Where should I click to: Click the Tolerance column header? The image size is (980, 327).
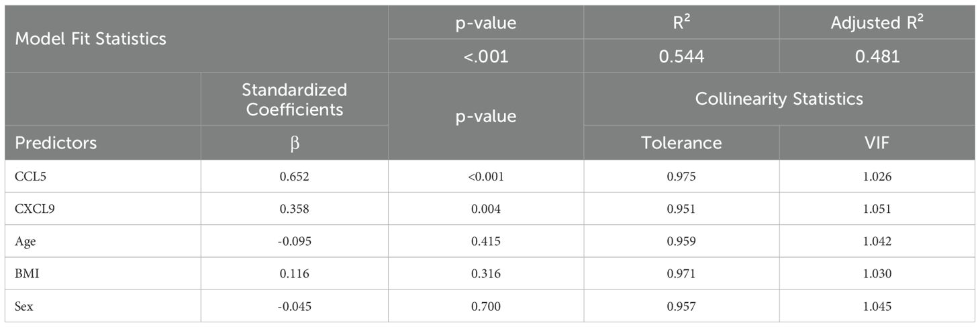pyautogui.click(x=681, y=142)
